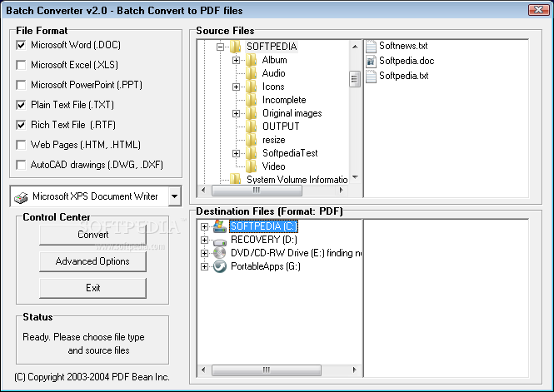
Task: Click the SOFTPEDIA folder icon in source tree
Action: [x=235, y=47]
